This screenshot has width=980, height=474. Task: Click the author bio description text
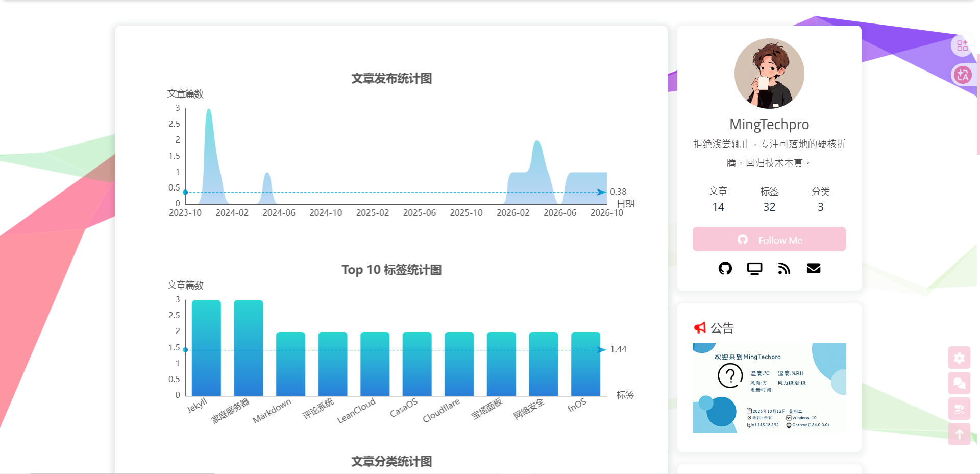pos(769,153)
